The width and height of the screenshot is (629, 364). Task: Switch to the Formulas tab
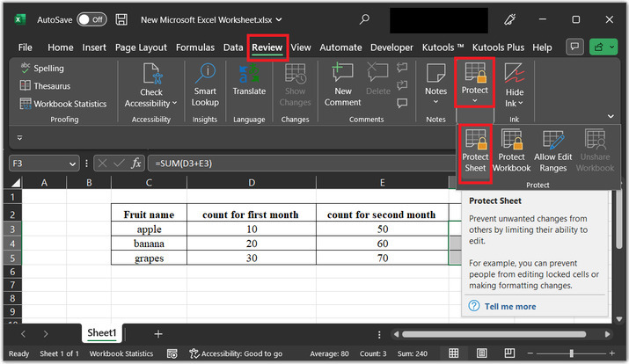(195, 47)
